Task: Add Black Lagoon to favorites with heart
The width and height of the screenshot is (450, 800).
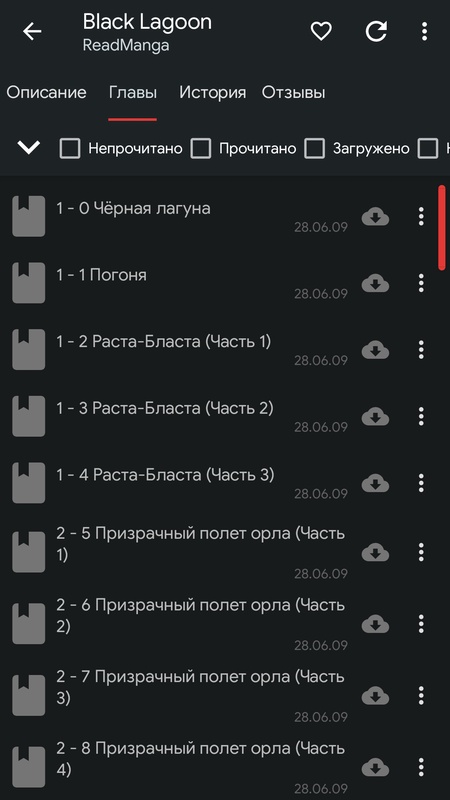Action: click(x=321, y=32)
